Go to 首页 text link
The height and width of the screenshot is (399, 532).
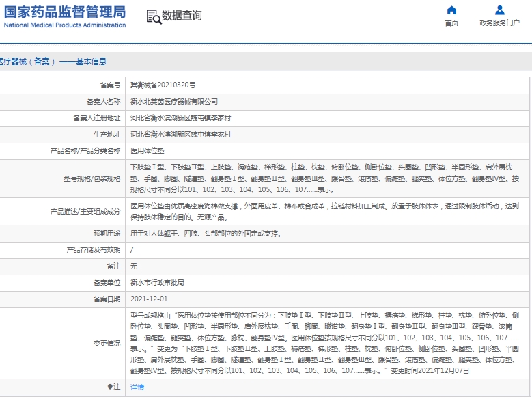pyautogui.click(x=451, y=23)
